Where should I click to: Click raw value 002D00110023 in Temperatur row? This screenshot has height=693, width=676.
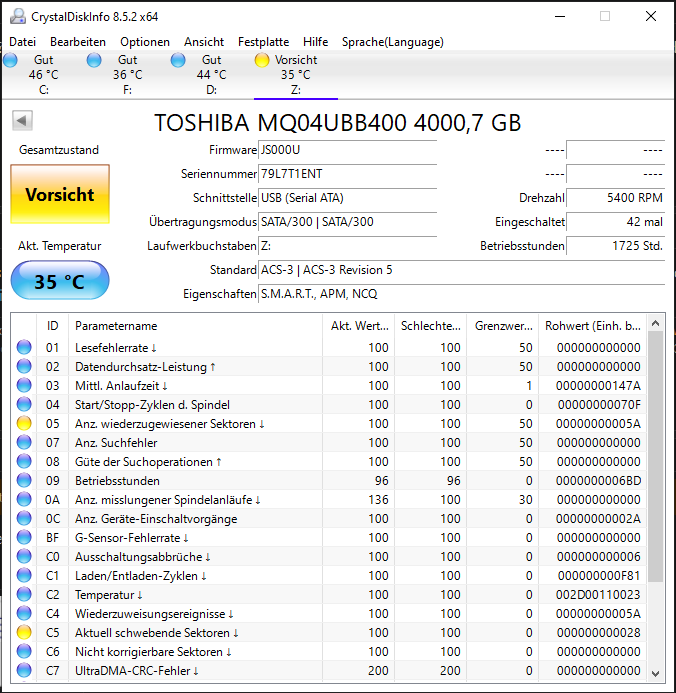598,594
